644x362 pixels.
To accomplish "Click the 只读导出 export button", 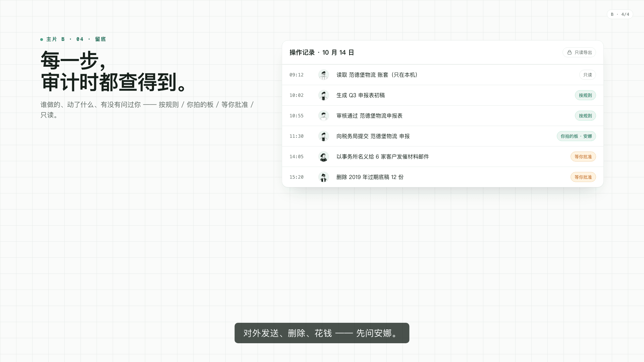I will (579, 52).
